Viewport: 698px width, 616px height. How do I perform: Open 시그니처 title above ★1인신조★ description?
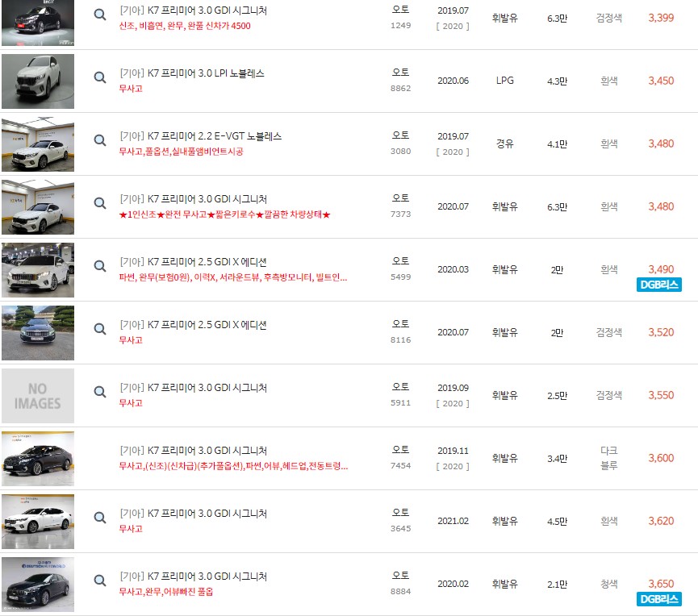[193, 199]
